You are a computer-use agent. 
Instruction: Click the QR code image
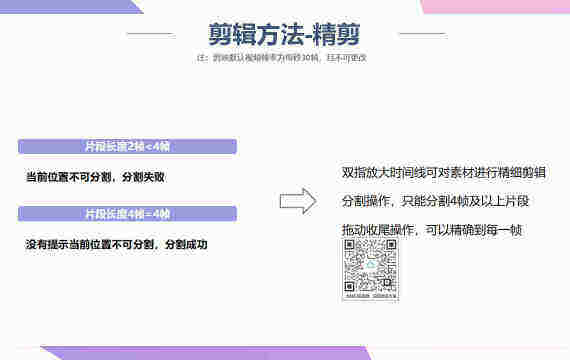pos(370,269)
